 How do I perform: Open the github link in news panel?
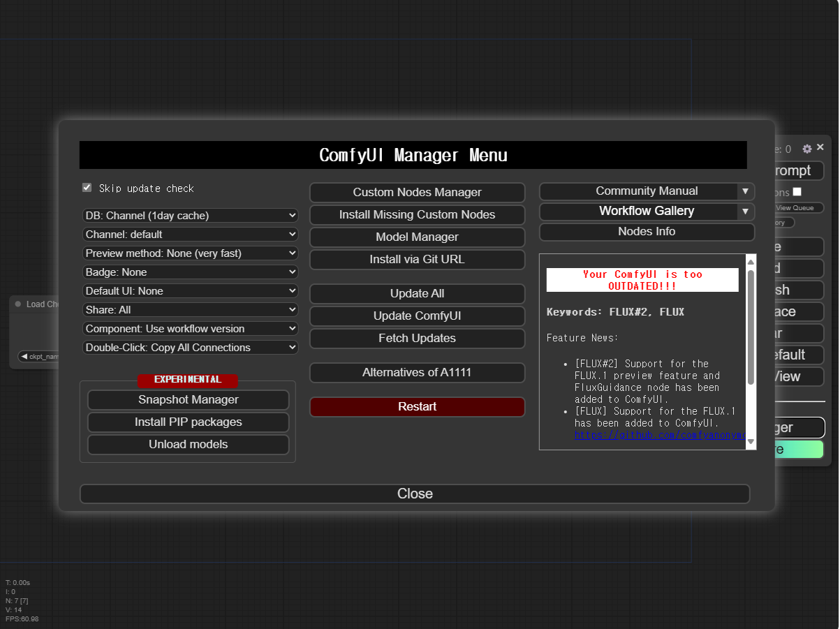tap(660, 435)
